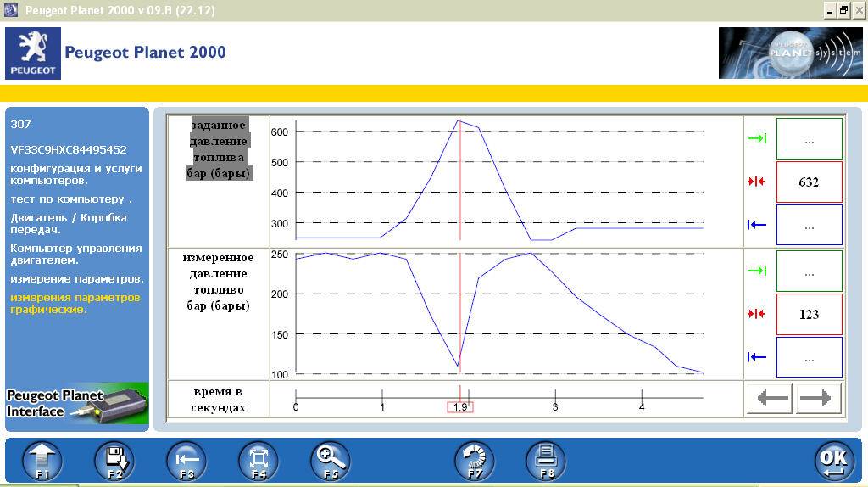The height and width of the screenshot is (487, 868).
Task: Click top graph blue-bordered min value box
Action: click(809, 226)
